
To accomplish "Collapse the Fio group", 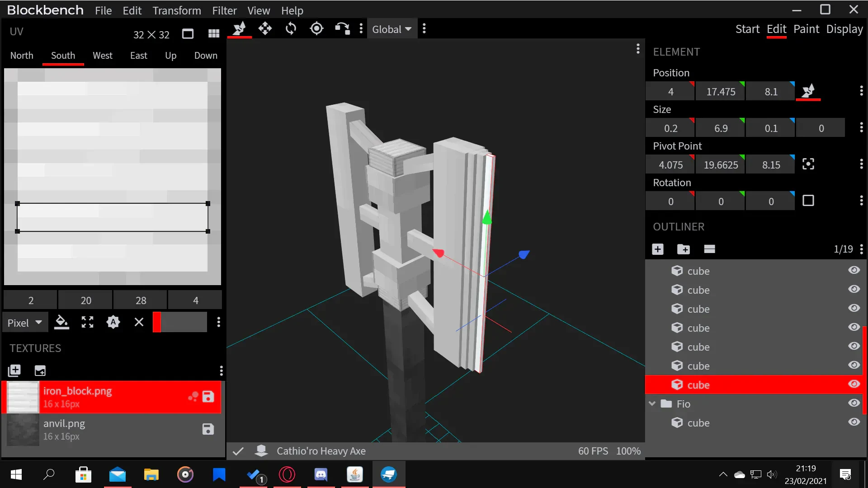I will (x=652, y=404).
